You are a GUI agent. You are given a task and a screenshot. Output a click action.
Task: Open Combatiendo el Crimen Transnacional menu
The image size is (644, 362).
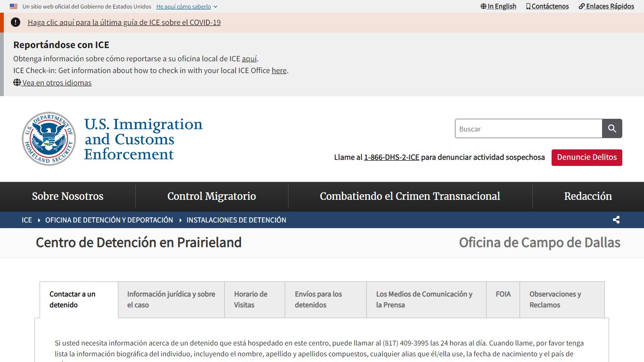pyautogui.click(x=410, y=197)
